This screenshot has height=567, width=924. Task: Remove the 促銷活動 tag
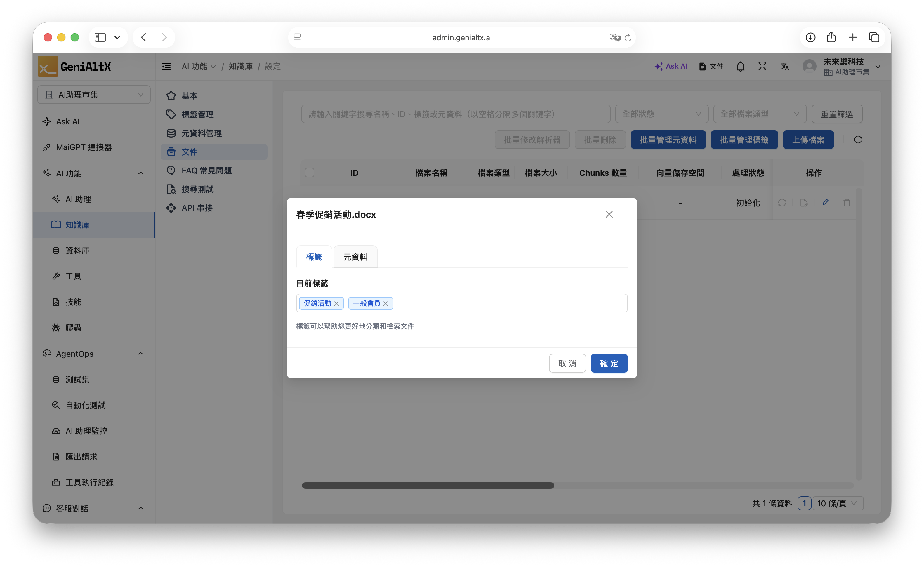pyautogui.click(x=336, y=304)
